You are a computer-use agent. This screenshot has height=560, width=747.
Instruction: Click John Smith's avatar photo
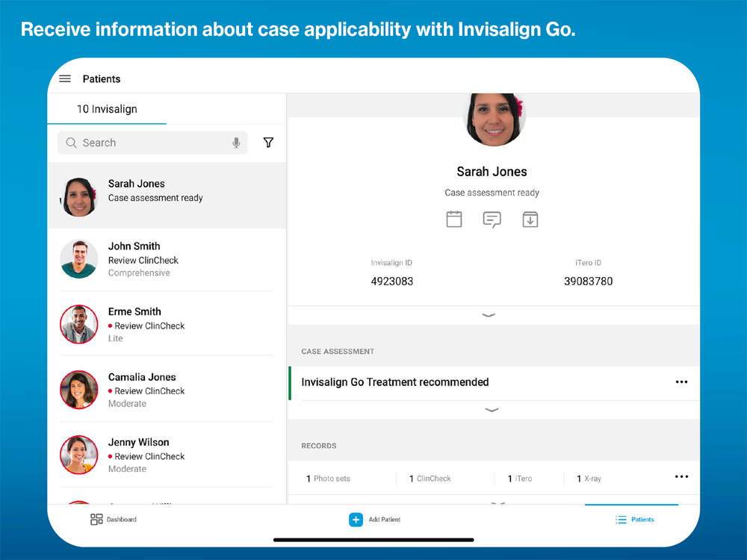pyautogui.click(x=79, y=259)
